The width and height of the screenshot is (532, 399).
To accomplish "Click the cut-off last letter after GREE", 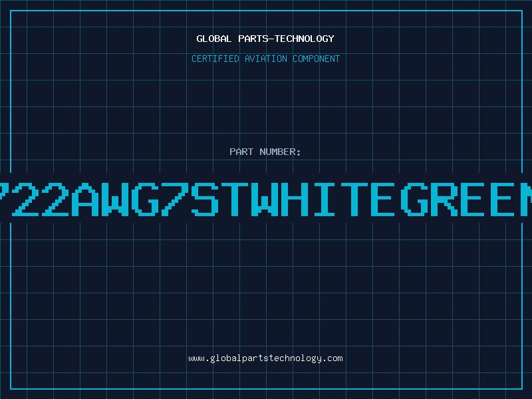I will pos(526,199).
